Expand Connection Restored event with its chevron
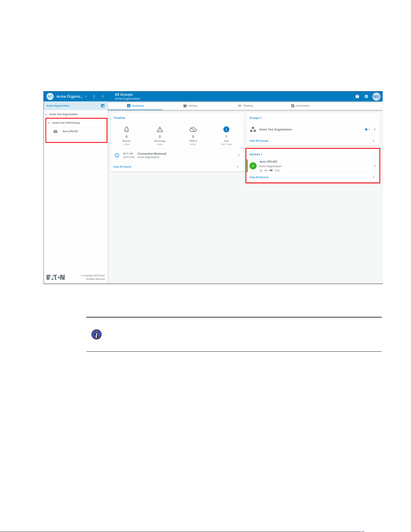 pos(239,155)
